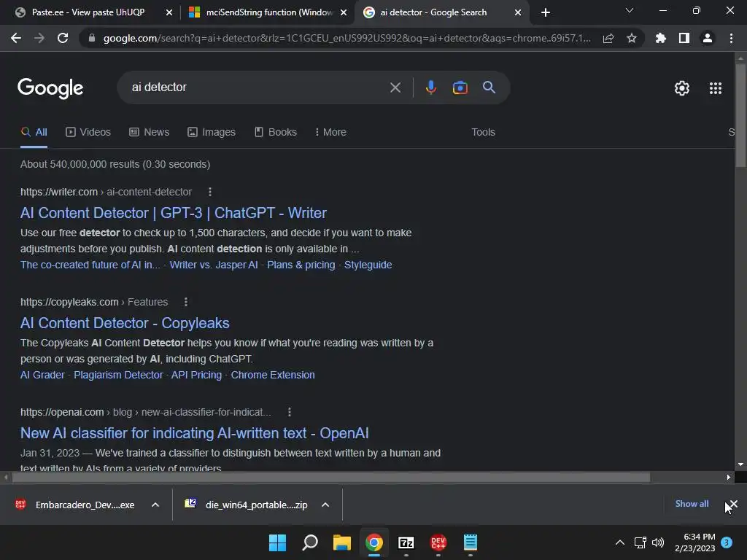The image size is (747, 560).
Task: Expand the More search filters
Action: [330, 132]
